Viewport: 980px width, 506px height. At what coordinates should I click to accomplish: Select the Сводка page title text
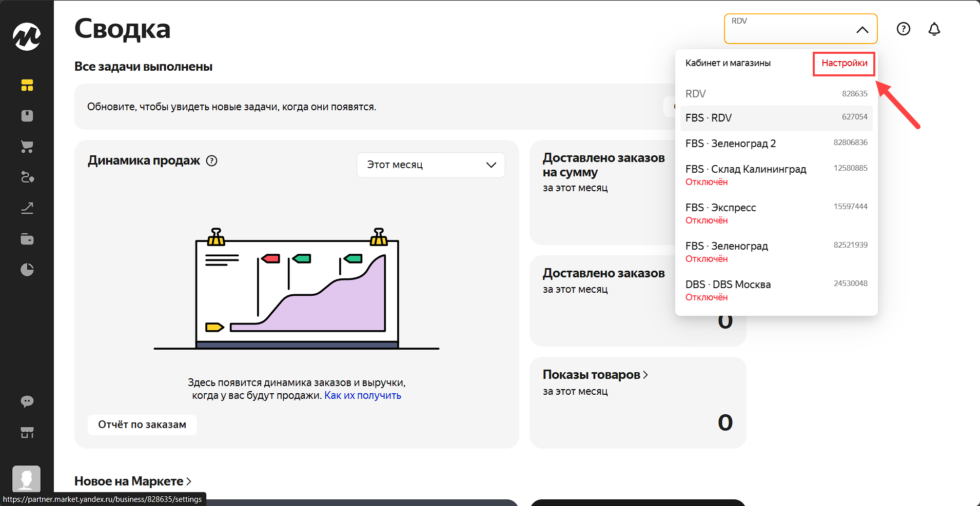(122, 29)
